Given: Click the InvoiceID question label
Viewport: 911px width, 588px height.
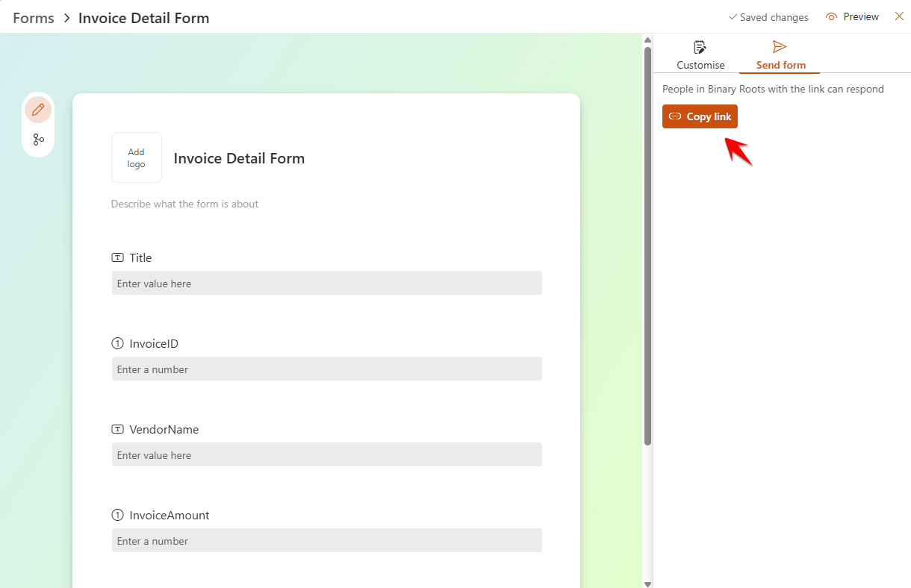Looking at the screenshot, I should (x=154, y=343).
